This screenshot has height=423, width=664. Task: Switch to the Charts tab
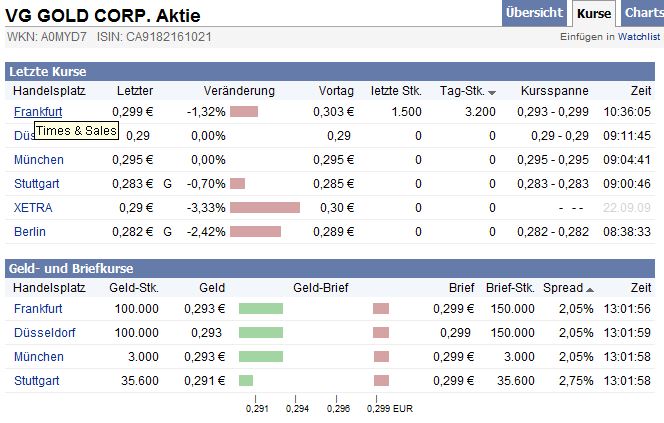pos(643,13)
